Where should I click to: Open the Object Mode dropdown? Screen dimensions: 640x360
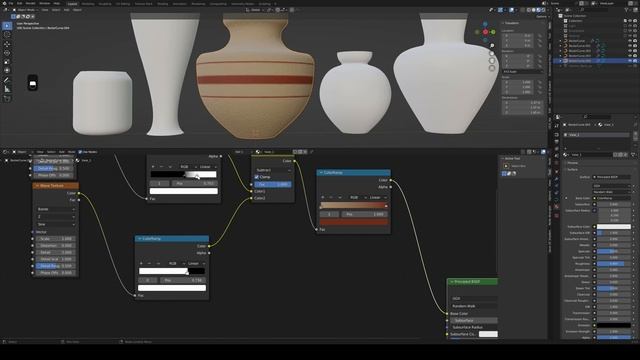pos(25,10)
